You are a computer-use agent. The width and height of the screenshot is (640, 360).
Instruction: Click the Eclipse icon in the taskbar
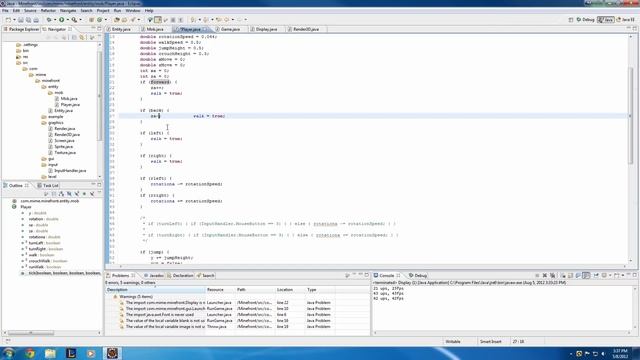(112, 353)
